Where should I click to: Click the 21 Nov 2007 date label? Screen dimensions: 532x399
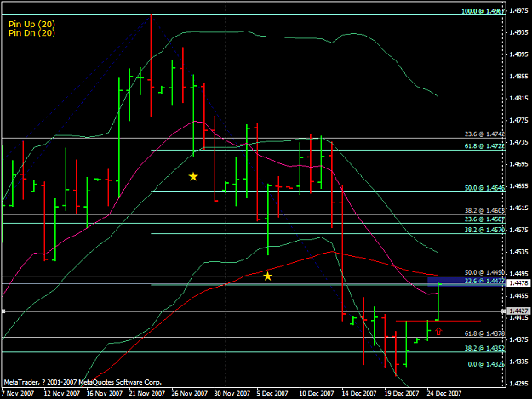[x=147, y=393]
